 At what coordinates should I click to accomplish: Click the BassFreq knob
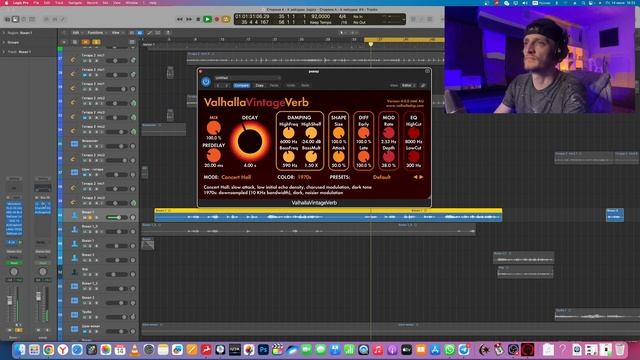[x=289, y=157]
